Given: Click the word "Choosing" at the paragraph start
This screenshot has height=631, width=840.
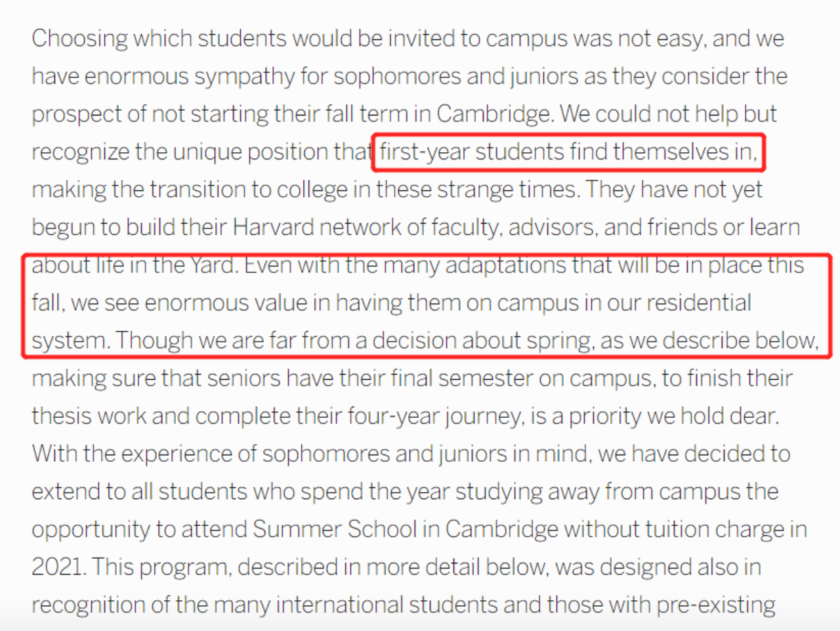Looking at the screenshot, I should pos(79,39).
